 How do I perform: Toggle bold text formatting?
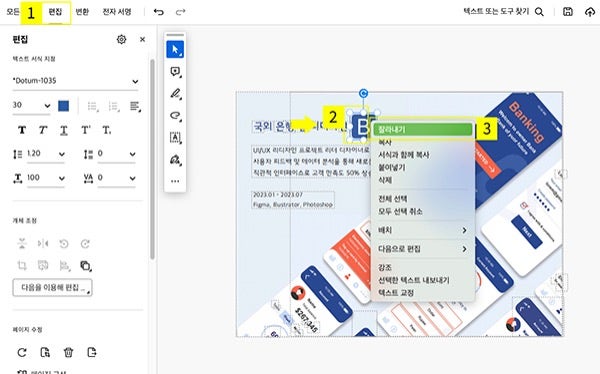coord(22,130)
